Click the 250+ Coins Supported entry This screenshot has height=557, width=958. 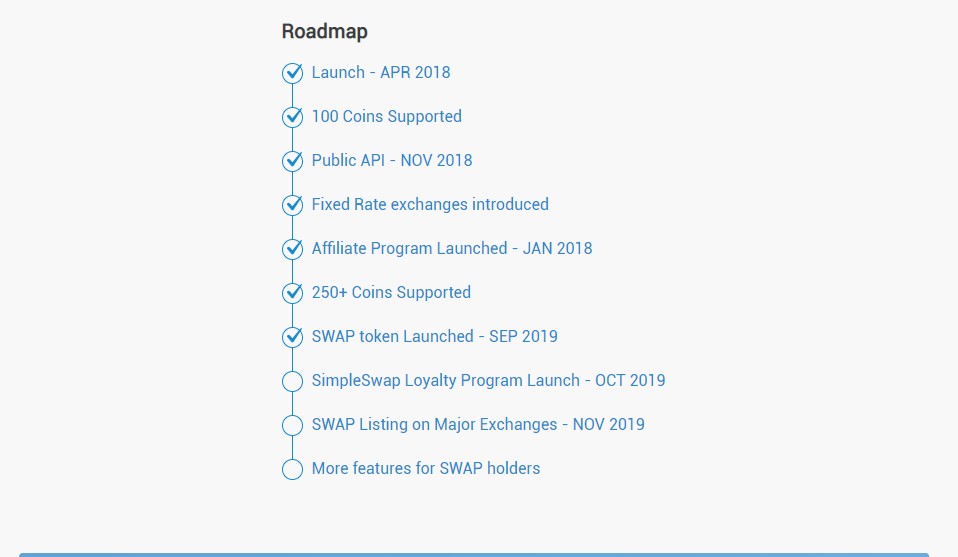(391, 292)
